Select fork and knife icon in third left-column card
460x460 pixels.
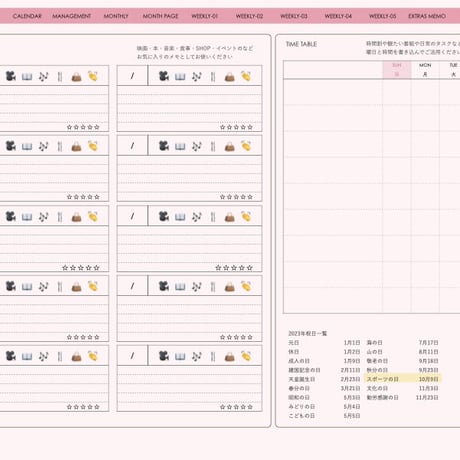[x=60, y=217]
